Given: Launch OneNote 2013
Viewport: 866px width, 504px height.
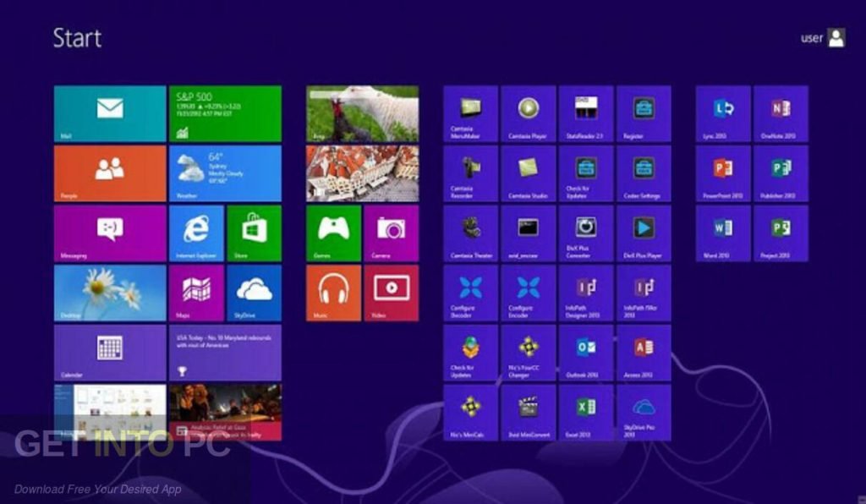Looking at the screenshot, I should (x=779, y=115).
